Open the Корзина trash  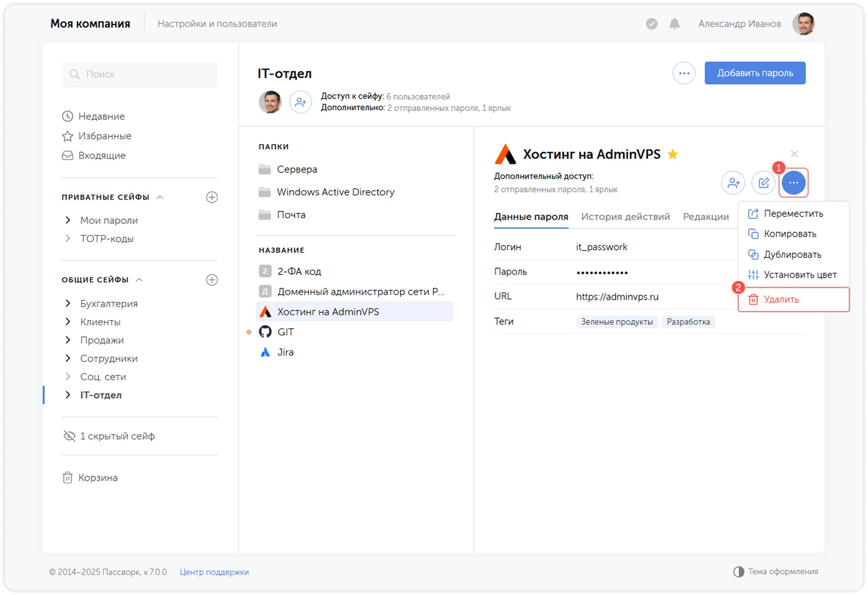coord(90,478)
